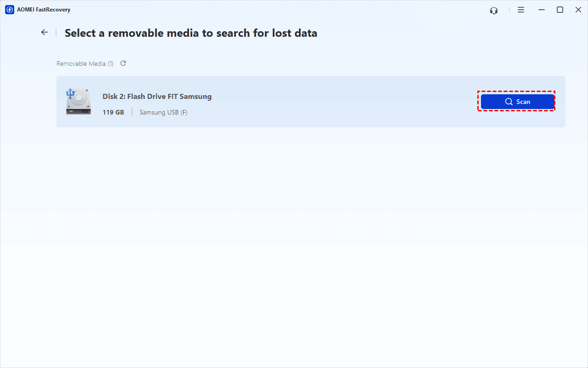The width and height of the screenshot is (588, 368).
Task: Open the headset support icon
Action: coord(494,10)
